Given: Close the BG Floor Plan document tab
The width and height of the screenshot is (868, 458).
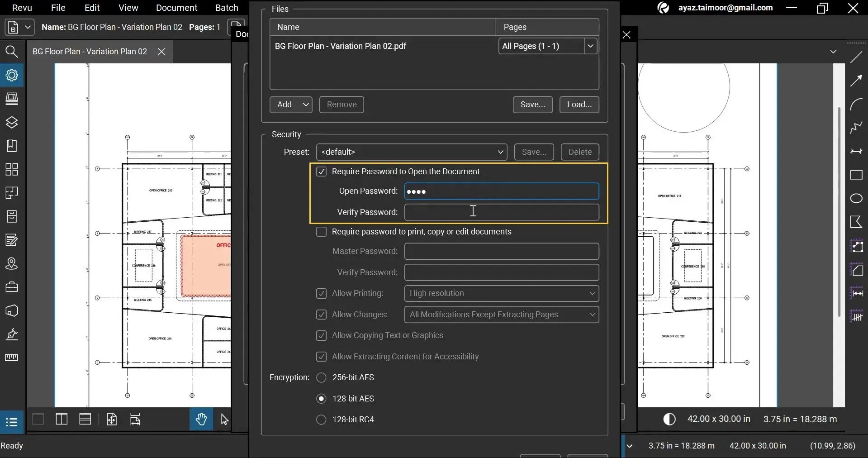Looking at the screenshot, I should (161, 52).
